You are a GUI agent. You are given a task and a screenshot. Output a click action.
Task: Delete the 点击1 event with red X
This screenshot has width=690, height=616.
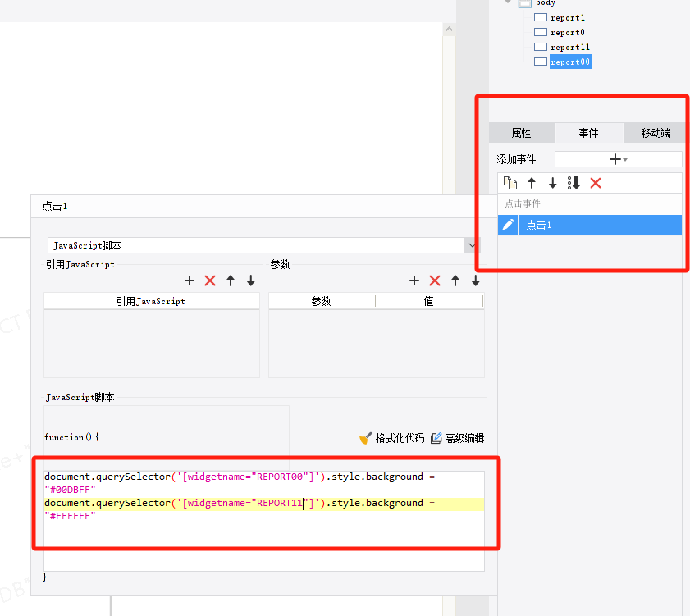click(x=596, y=183)
